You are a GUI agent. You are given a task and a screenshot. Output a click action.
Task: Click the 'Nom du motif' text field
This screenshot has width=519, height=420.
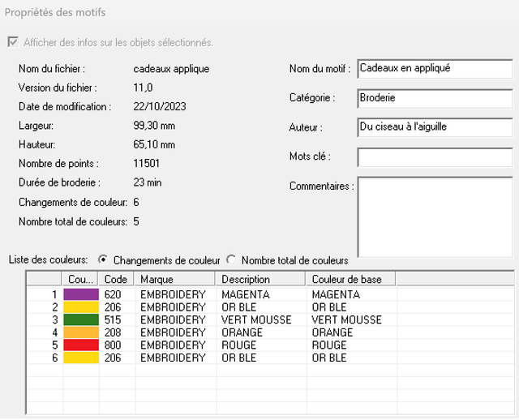tap(434, 69)
